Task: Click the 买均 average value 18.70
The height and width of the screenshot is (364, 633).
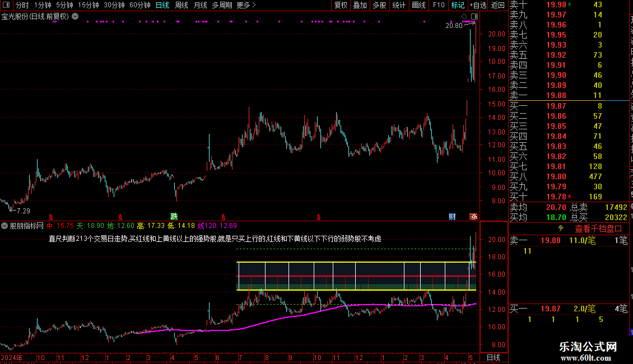Action: point(556,217)
